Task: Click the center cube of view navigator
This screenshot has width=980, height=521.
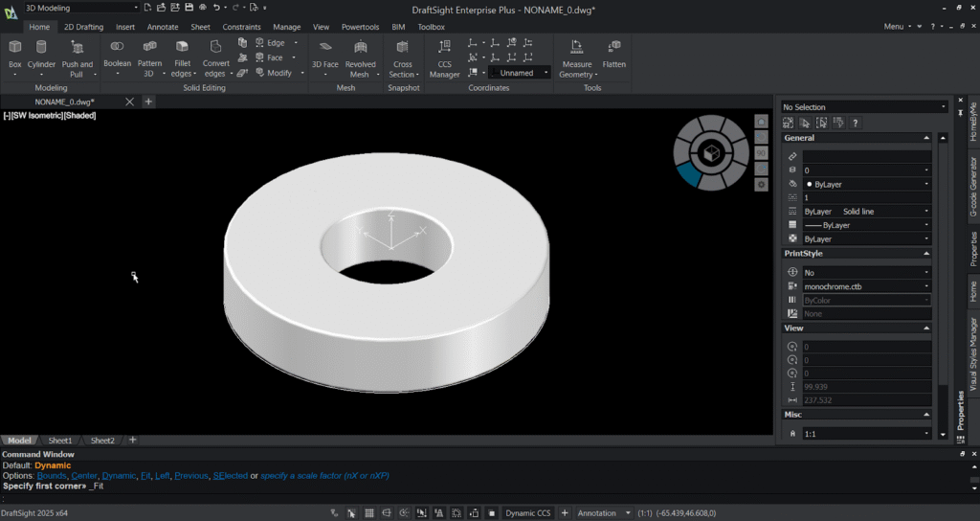Action: pos(710,153)
